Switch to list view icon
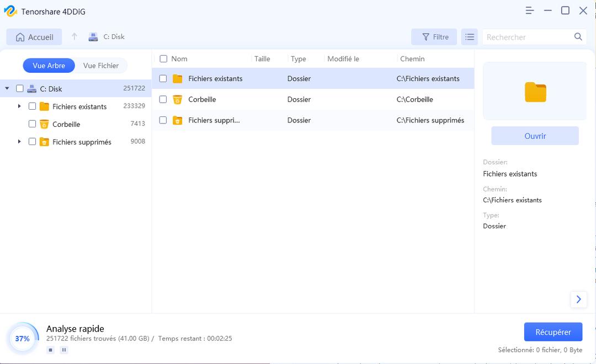 [x=470, y=37]
